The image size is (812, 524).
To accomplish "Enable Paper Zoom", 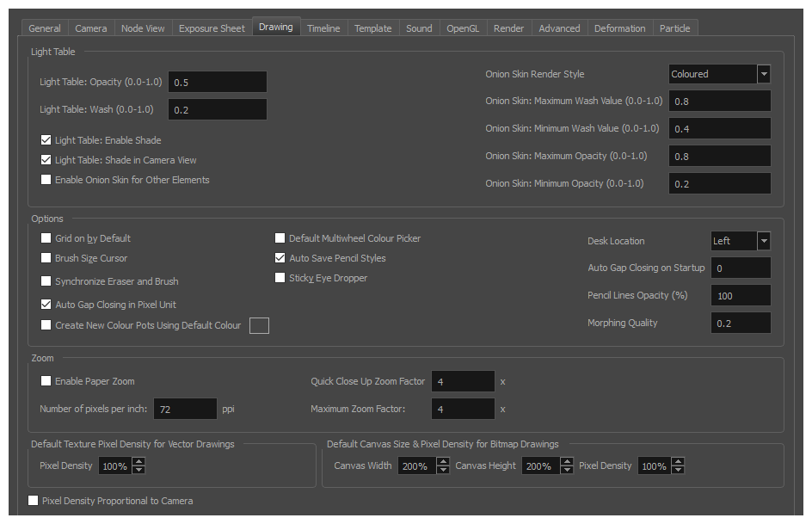I will [x=46, y=380].
